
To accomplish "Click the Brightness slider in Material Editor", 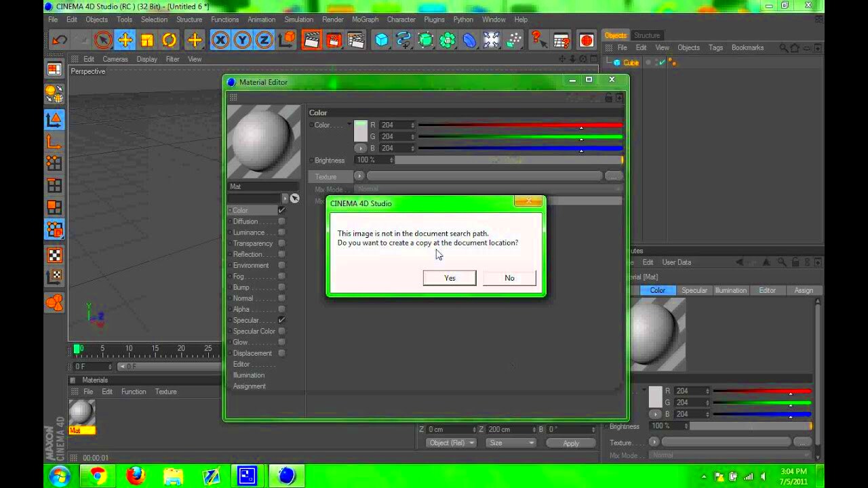I will 509,160.
